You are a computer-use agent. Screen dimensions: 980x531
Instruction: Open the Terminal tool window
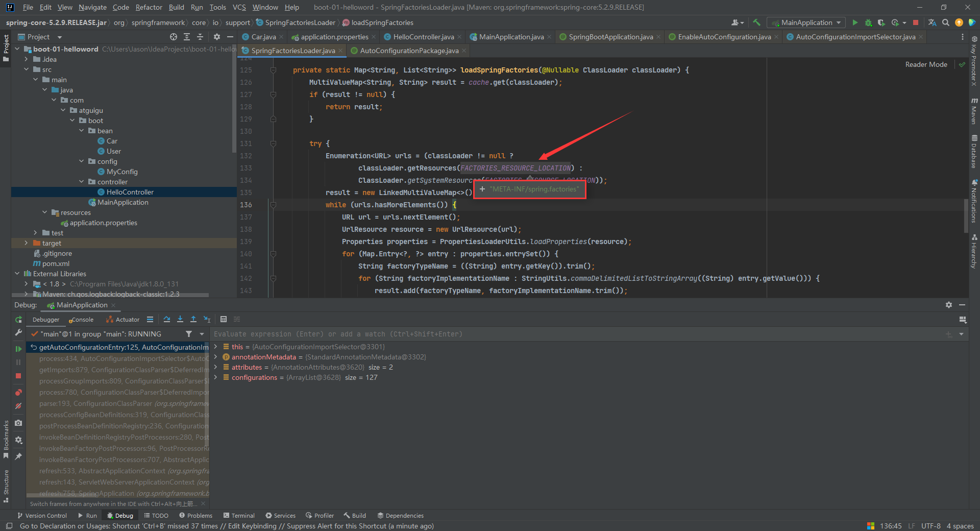coord(238,516)
